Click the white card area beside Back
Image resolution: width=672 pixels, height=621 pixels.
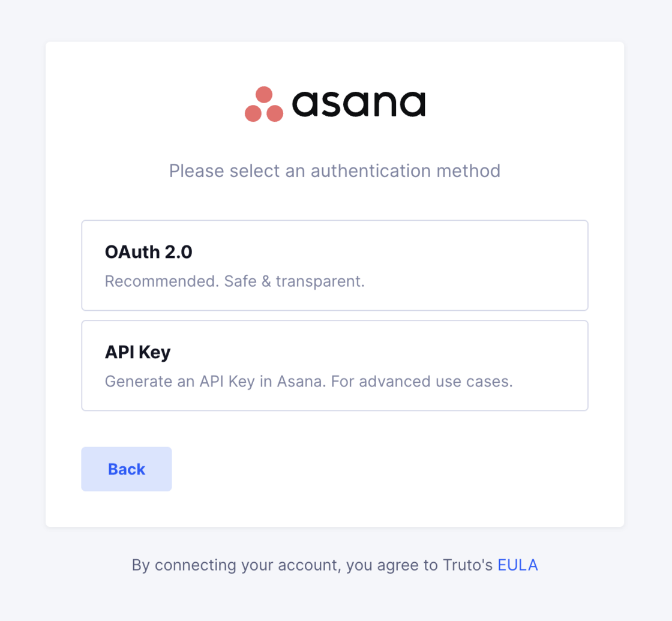[x=386, y=469]
